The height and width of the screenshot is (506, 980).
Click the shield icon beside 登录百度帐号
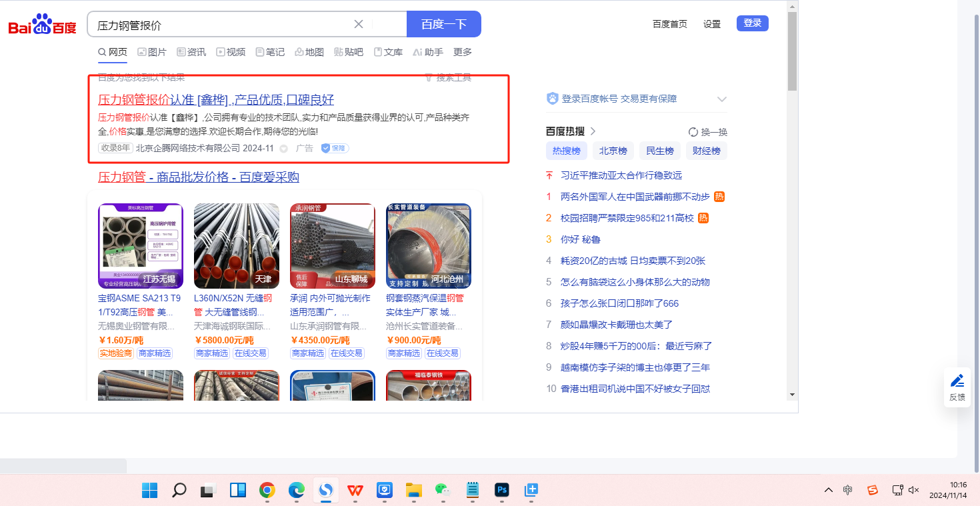[552, 99]
